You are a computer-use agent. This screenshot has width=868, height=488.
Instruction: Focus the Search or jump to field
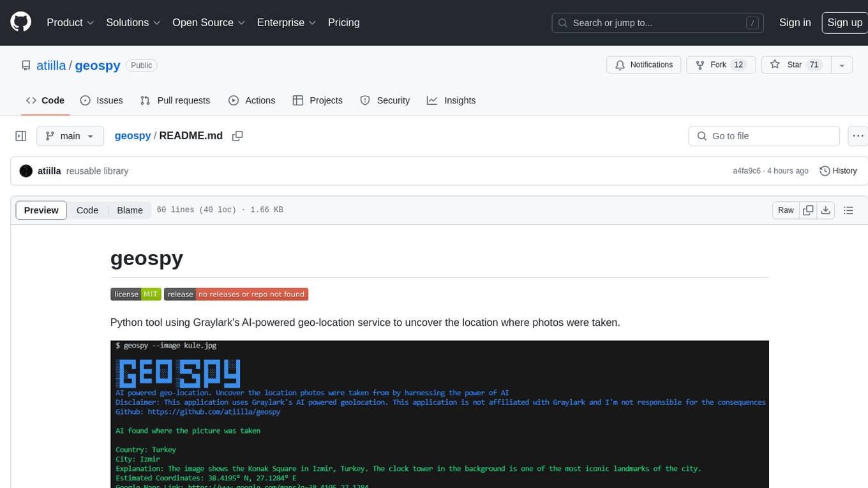coord(658,22)
